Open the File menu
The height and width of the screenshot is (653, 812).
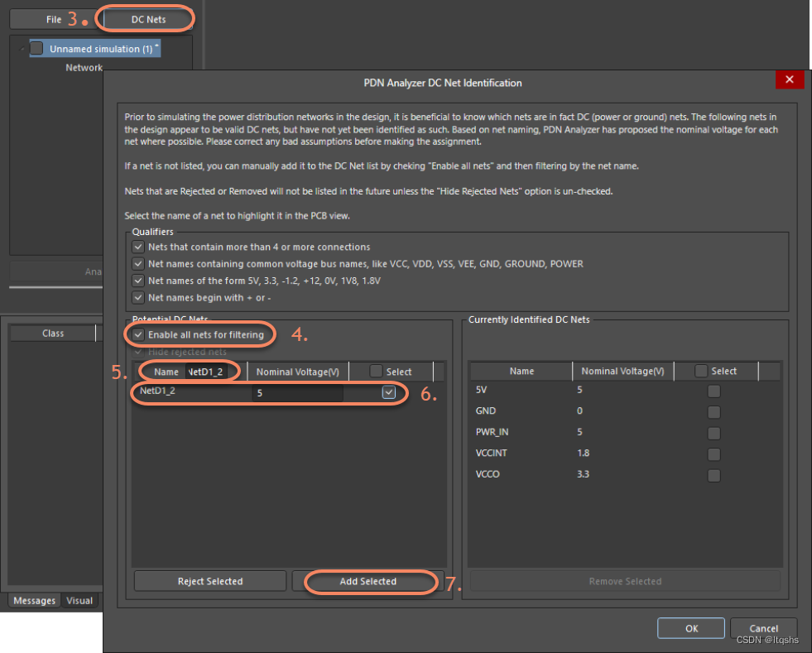[x=53, y=20]
